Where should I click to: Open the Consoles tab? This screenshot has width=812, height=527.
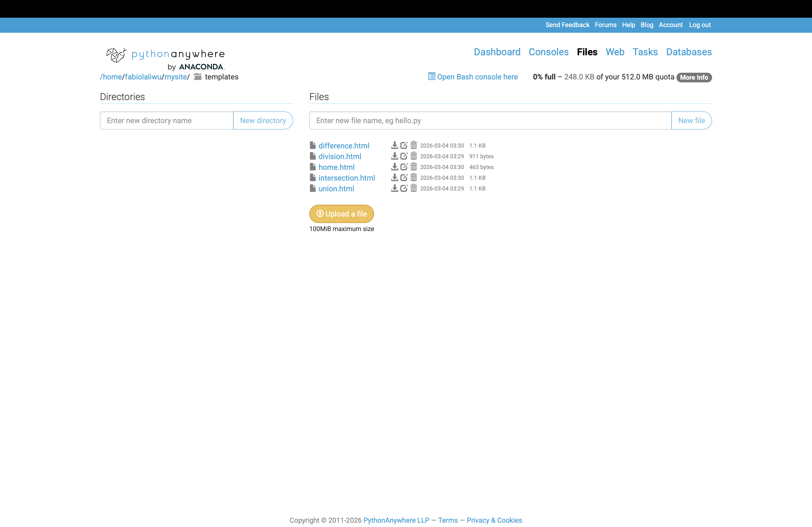(x=548, y=52)
